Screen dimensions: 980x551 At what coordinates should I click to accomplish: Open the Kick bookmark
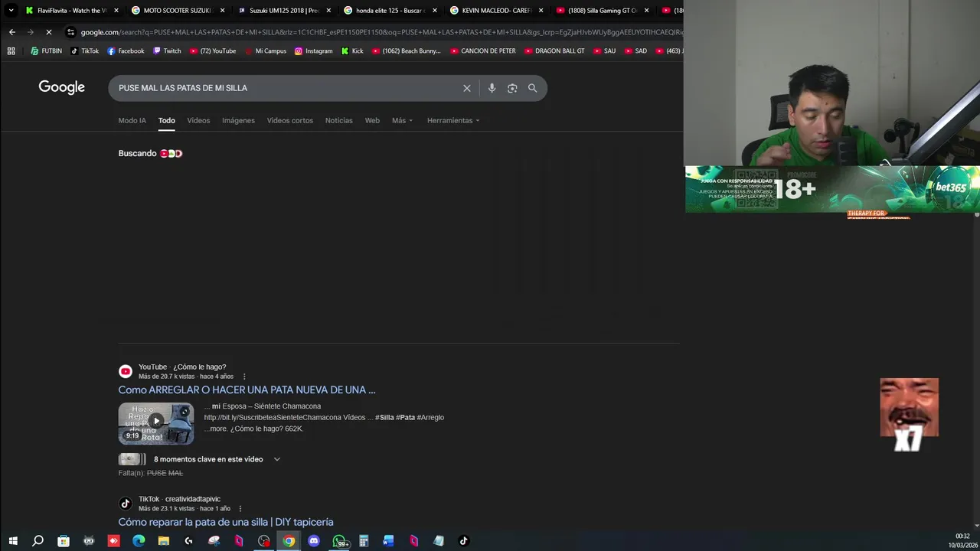pyautogui.click(x=352, y=51)
